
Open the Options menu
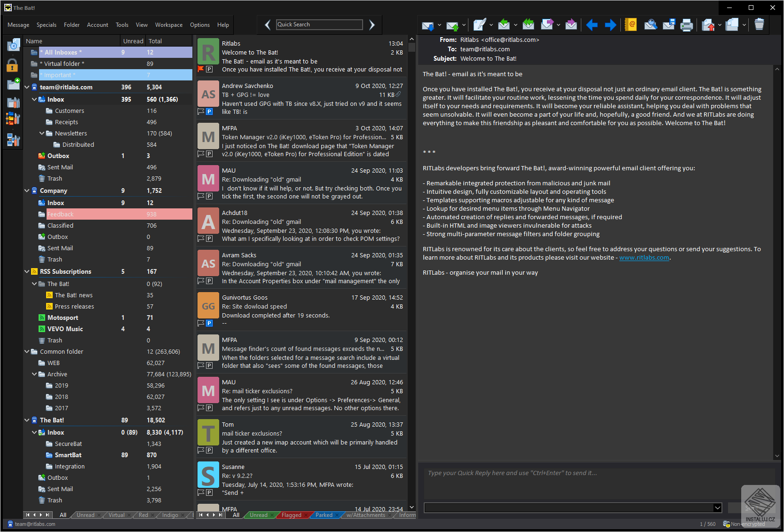200,25
